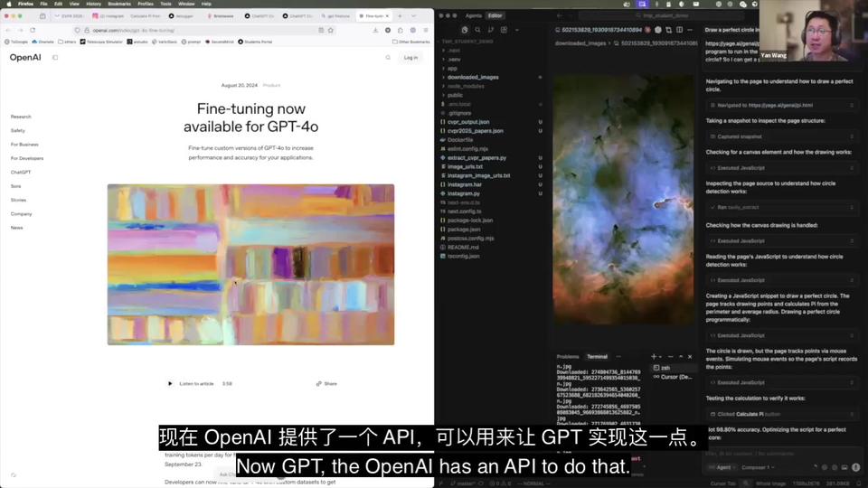Open the Apple menu in the menu bar
The image size is (868, 488).
[8, 4]
